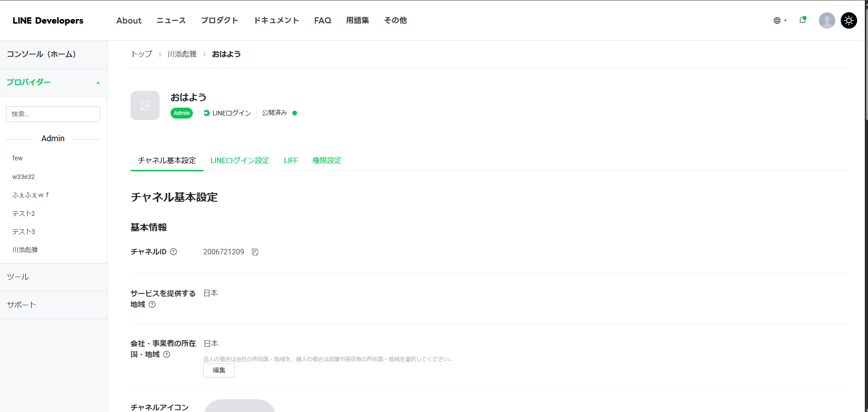The width and height of the screenshot is (868, 412).
Task: Open the ニュース menu
Action: (x=171, y=20)
